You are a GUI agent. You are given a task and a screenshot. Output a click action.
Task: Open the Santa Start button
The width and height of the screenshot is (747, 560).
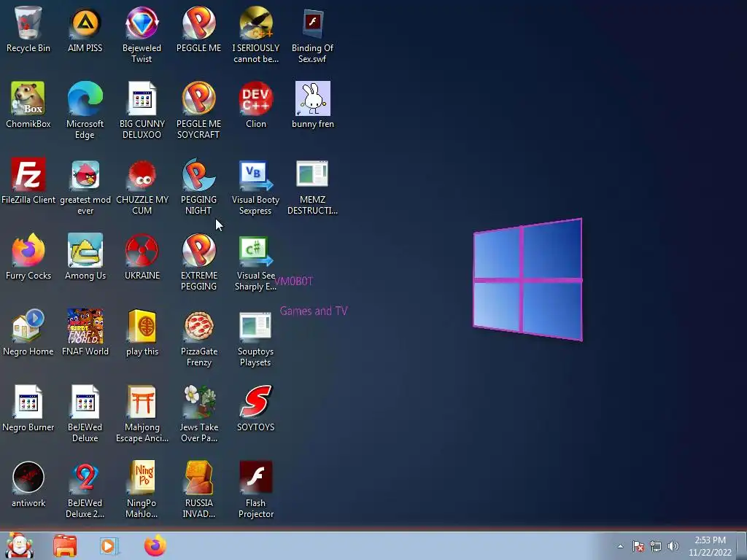tap(19, 545)
